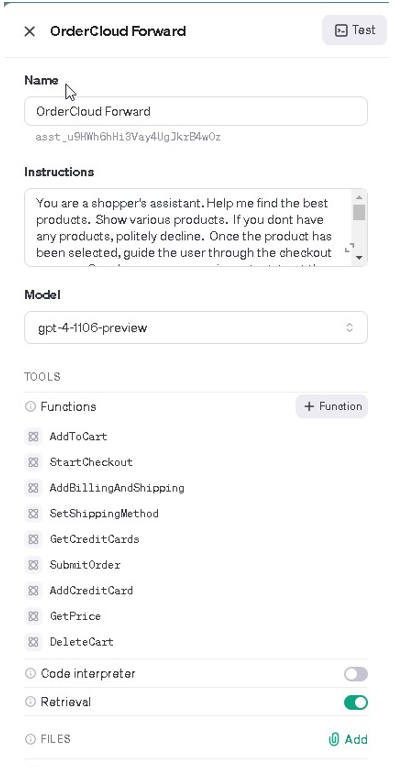The width and height of the screenshot is (394, 767).
Task: Edit the Name input field
Action: click(x=196, y=112)
